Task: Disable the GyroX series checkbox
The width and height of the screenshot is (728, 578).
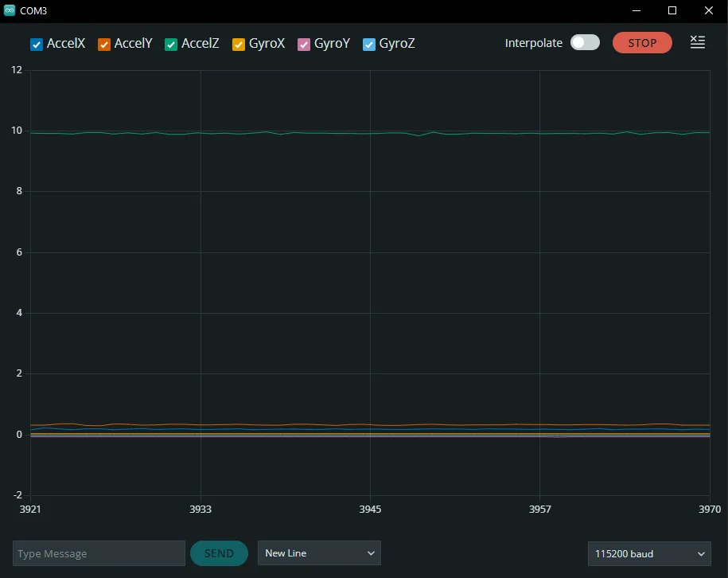Action: 239,45
